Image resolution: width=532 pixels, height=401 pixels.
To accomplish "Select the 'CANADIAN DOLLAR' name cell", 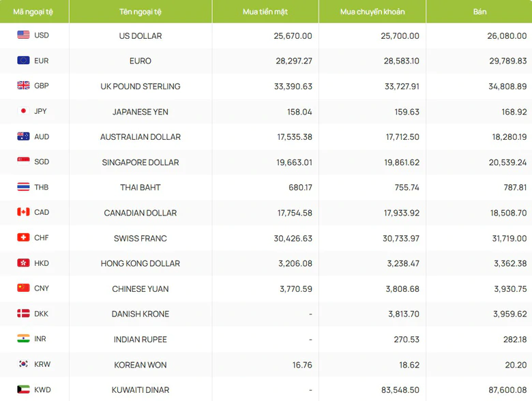I will point(141,213).
